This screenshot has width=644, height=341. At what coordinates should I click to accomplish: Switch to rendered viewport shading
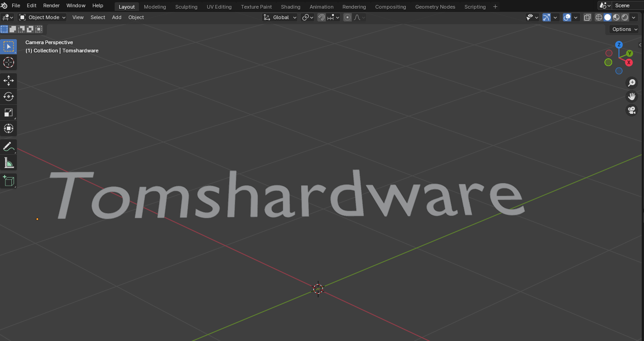[625, 17]
